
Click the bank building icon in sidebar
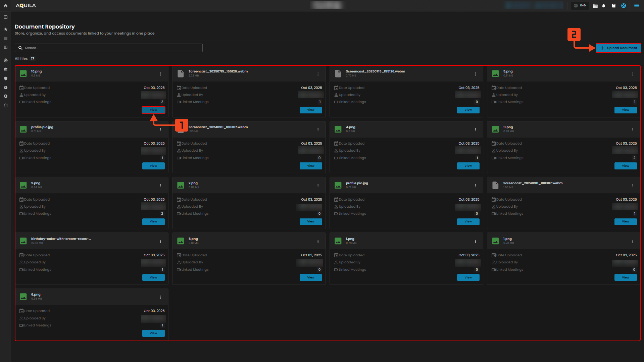coord(5,69)
